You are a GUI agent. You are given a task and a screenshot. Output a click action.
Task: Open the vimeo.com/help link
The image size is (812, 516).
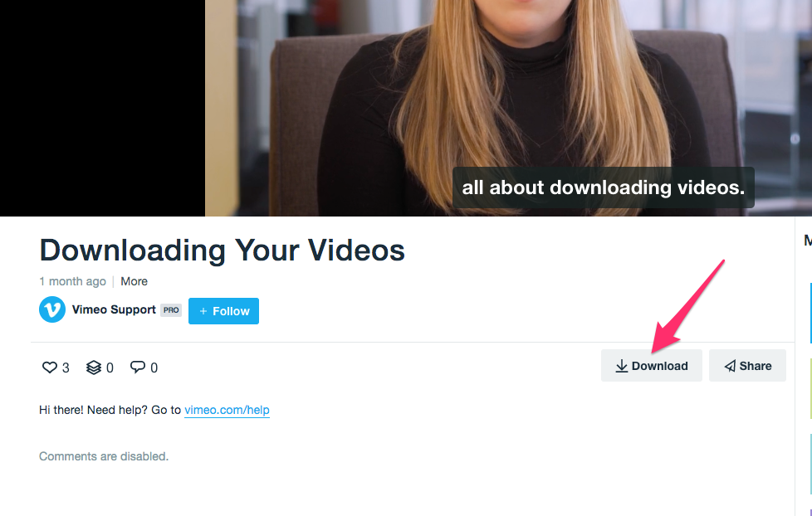(x=227, y=410)
